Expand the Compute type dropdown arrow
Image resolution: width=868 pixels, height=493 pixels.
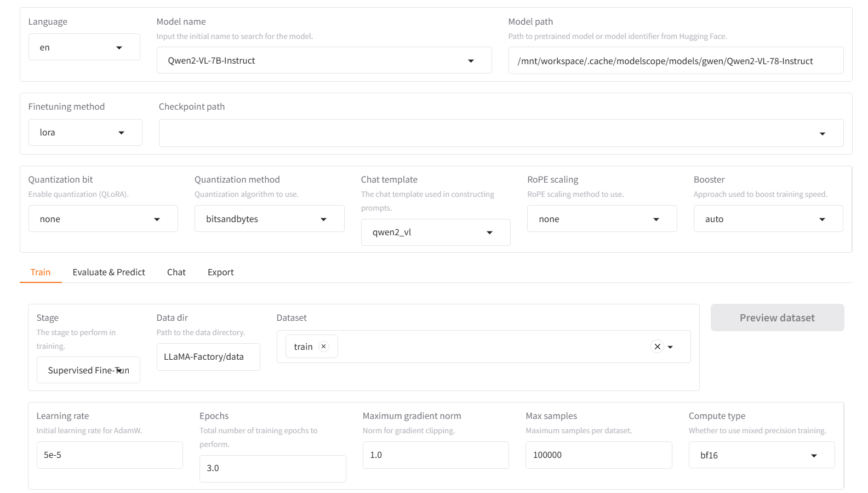pos(814,456)
